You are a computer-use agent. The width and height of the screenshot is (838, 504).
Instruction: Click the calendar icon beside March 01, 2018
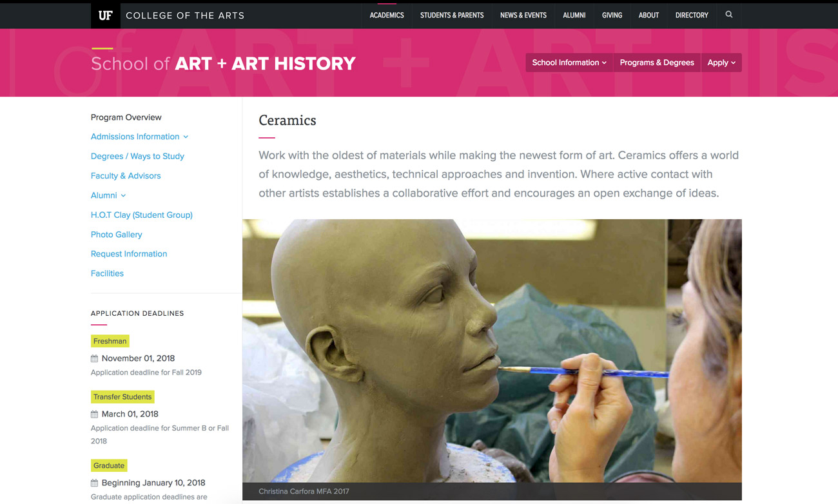point(95,414)
